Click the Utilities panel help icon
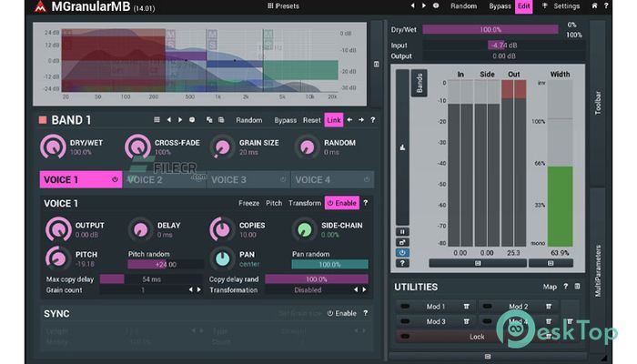The height and width of the screenshot is (364, 637). tap(565, 287)
